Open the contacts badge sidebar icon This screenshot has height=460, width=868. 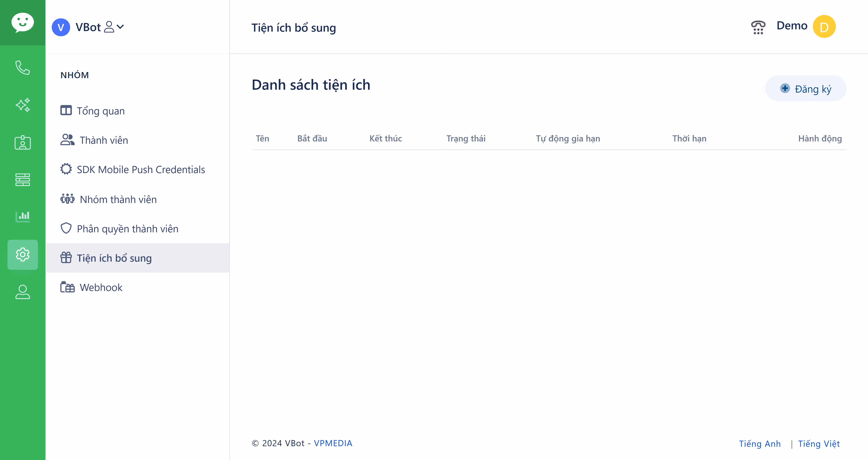(23, 143)
